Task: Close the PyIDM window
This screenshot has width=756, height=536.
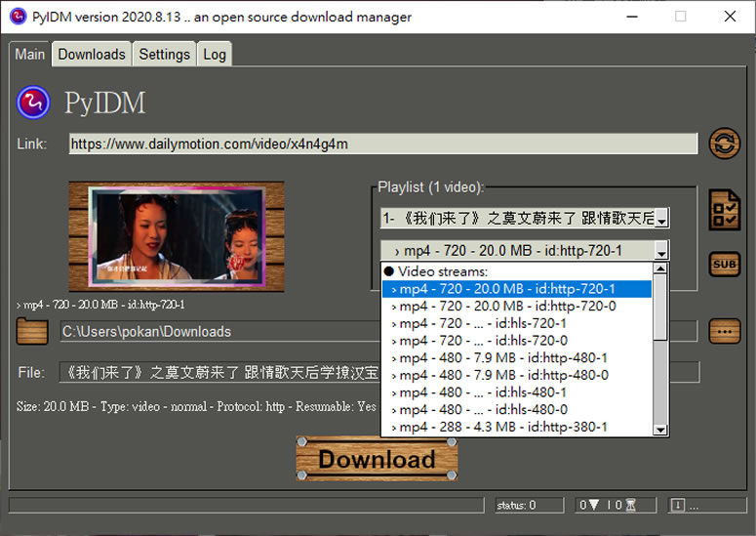Action: (x=730, y=17)
